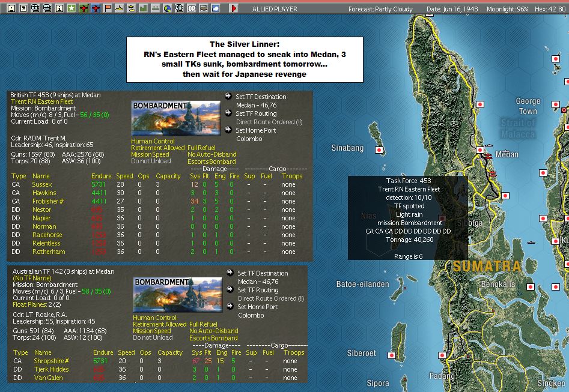Click the crosshair target toolbar icon
The width and height of the screenshot is (569, 392).
[179, 8]
